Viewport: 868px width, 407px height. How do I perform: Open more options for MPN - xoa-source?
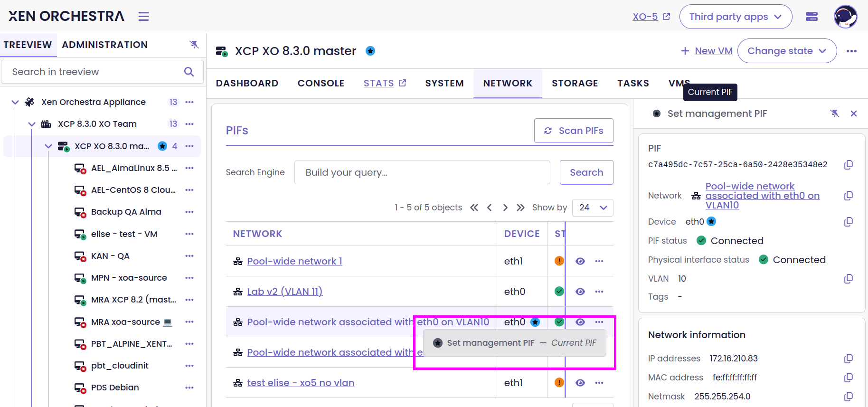tap(189, 278)
